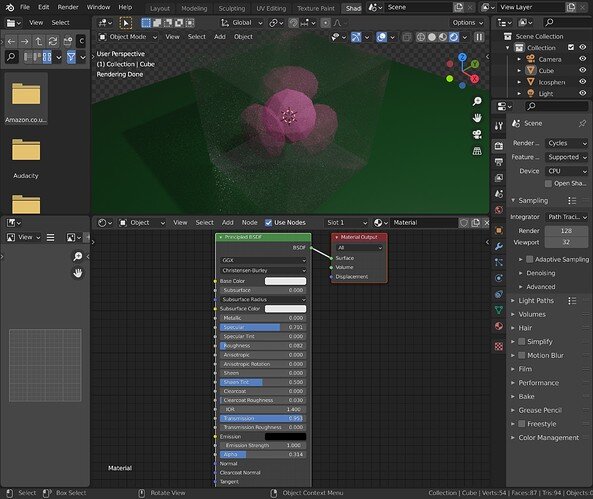Click the viewport zoom magnifier icon
This screenshot has height=499, width=593.
[477, 101]
